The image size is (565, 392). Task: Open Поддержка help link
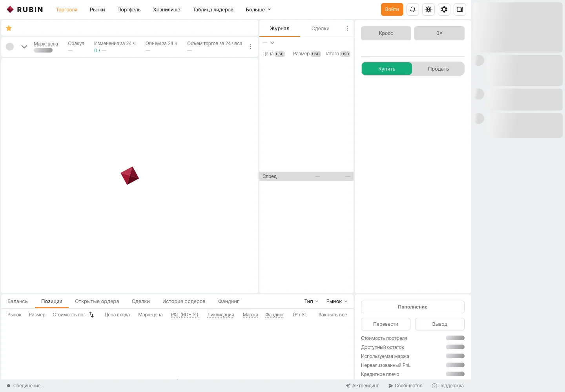point(448,386)
